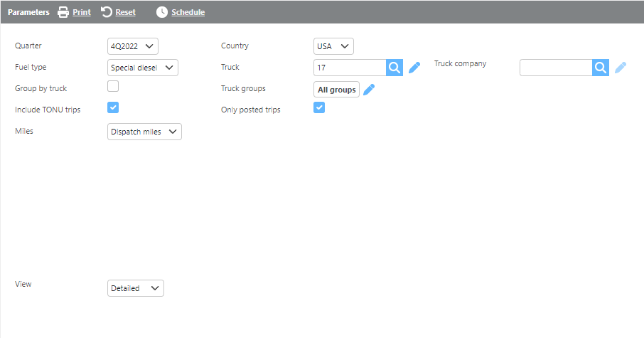Click the printer icon in the header
This screenshot has height=338, width=644.
point(63,12)
